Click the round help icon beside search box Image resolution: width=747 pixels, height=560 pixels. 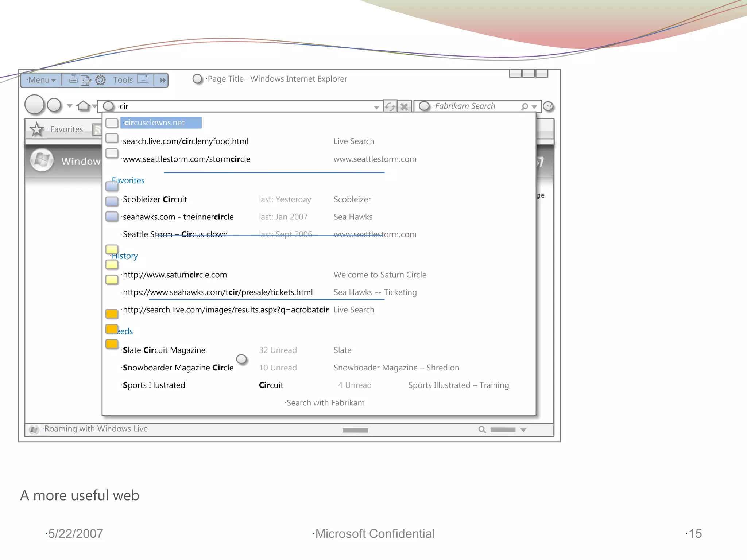548,106
